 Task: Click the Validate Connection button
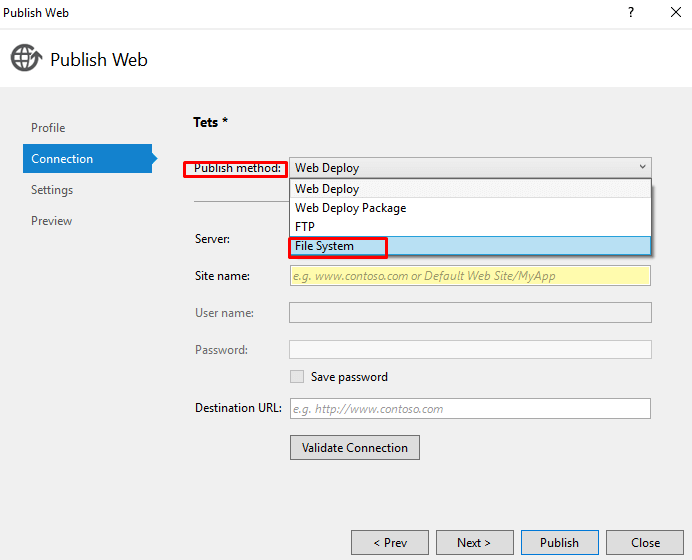pos(355,447)
